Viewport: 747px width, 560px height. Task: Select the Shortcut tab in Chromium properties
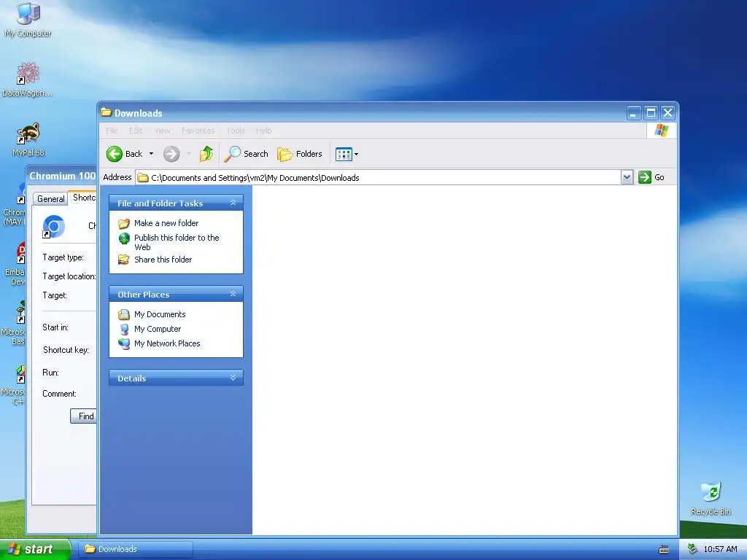click(84, 198)
